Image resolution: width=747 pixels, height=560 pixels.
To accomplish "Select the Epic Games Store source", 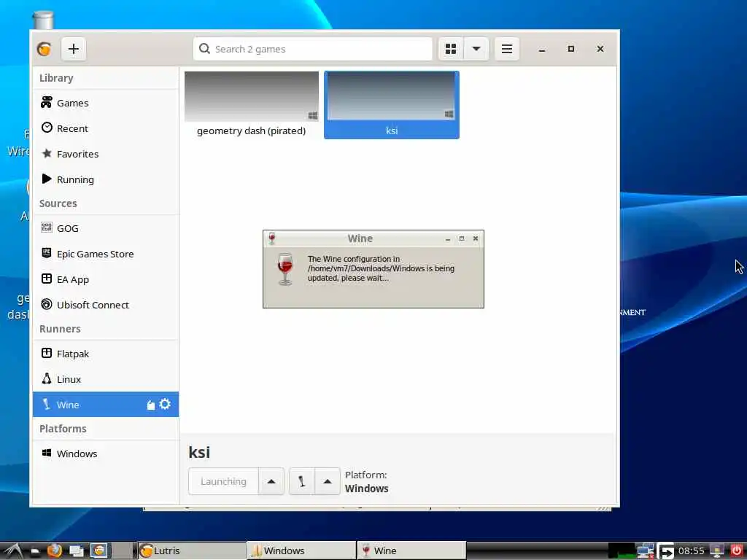I will click(x=106, y=254).
